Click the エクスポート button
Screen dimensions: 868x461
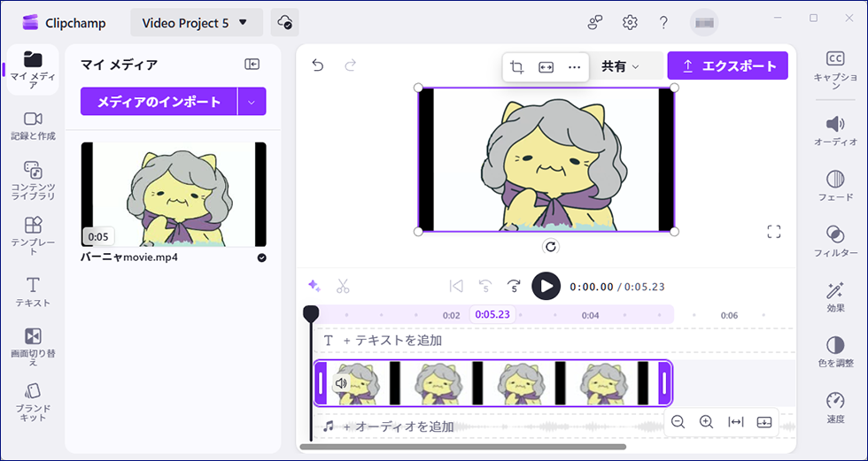pyautogui.click(x=727, y=66)
